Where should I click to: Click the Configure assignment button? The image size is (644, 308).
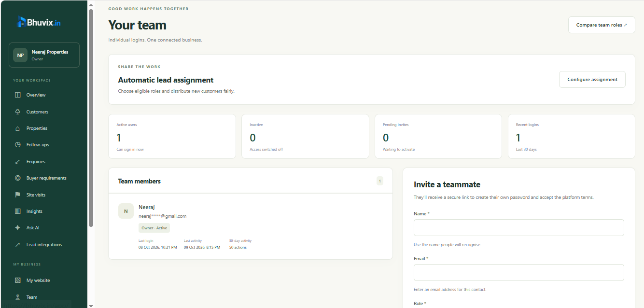(592, 80)
